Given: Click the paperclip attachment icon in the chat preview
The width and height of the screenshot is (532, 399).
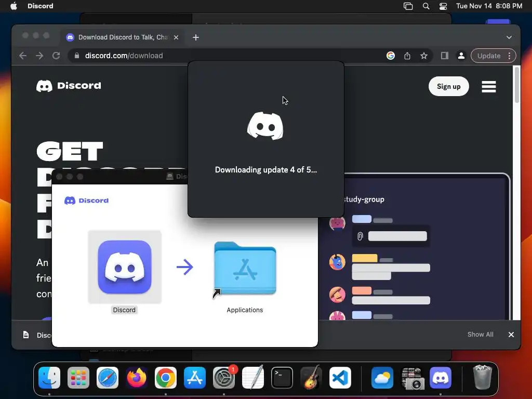Looking at the screenshot, I should [360, 236].
